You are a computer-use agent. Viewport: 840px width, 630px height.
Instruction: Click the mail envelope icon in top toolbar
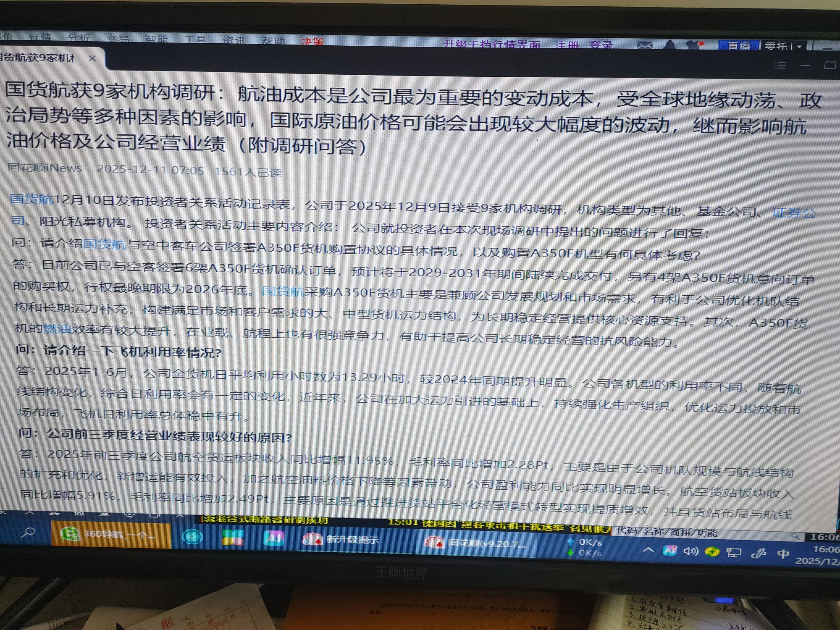pos(645,45)
